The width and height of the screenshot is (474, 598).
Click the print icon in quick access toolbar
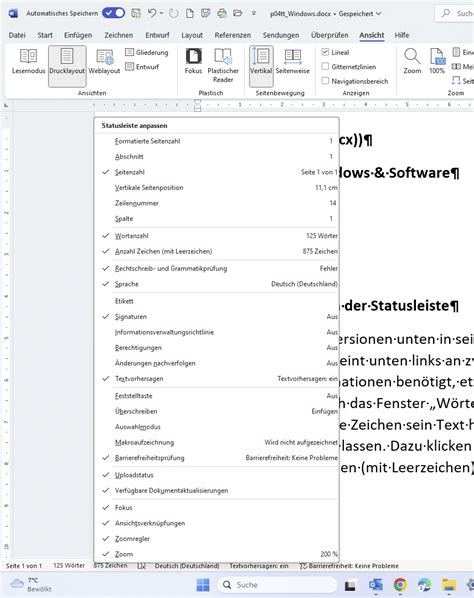pos(222,14)
